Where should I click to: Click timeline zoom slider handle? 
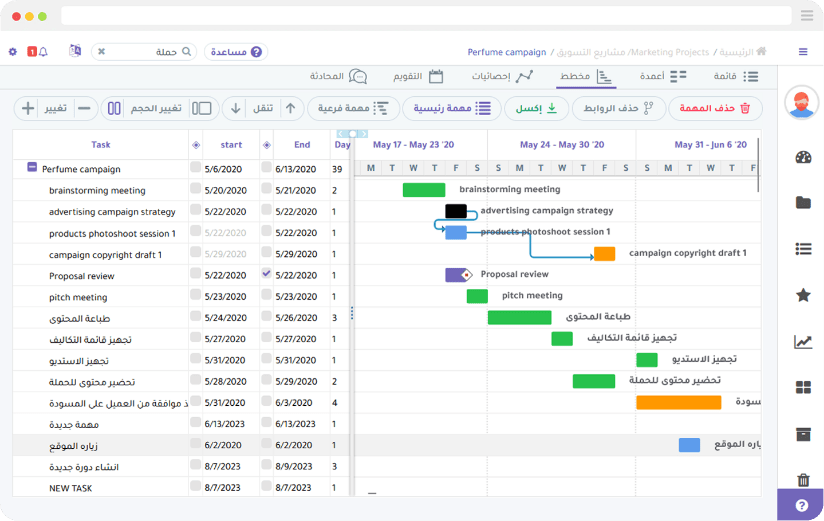353,134
